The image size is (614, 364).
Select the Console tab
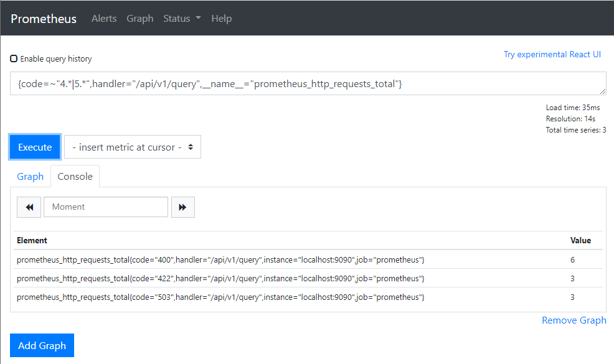pos(75,177)
